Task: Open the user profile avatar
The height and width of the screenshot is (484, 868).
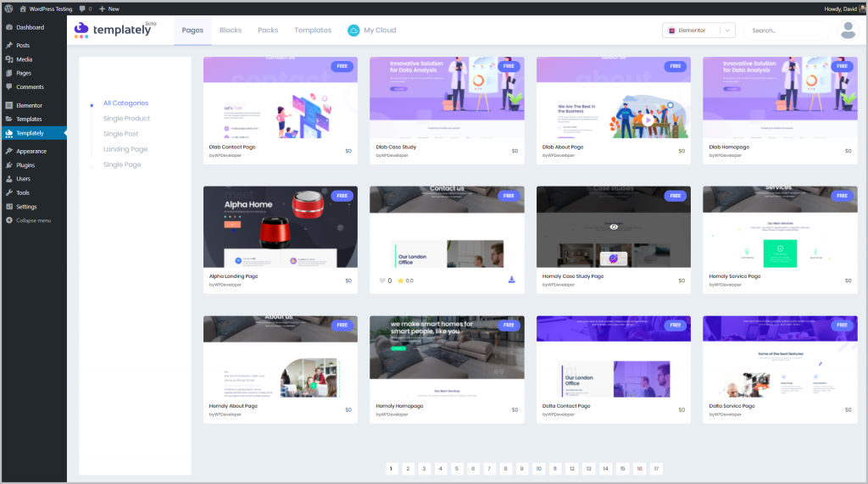Action: pyautogui.click(x=848, y=31)
